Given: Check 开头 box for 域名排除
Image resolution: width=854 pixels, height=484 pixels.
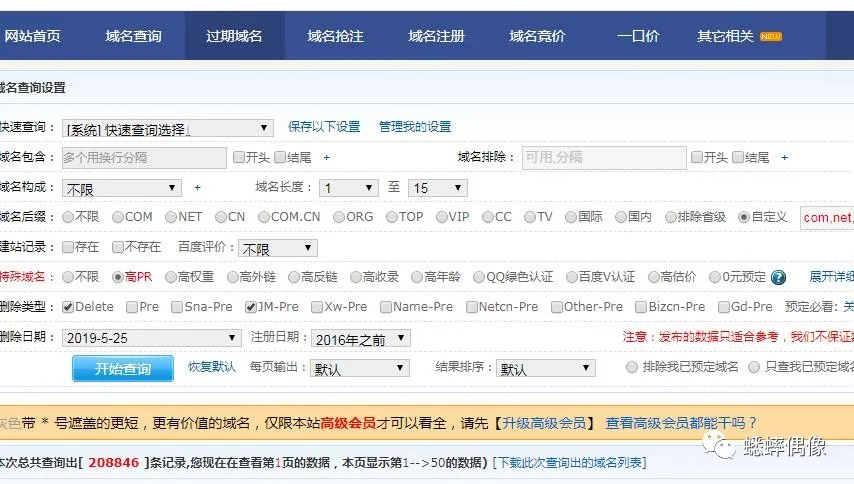Looking at the screenshot, I should pos(696,157).
